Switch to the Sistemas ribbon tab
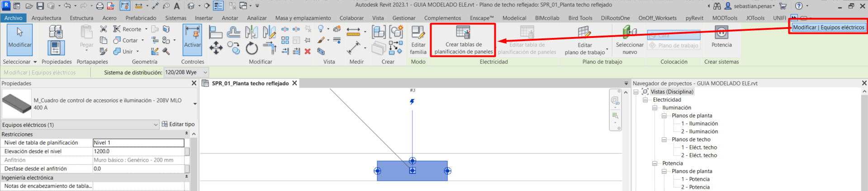 tap(175, 18)
